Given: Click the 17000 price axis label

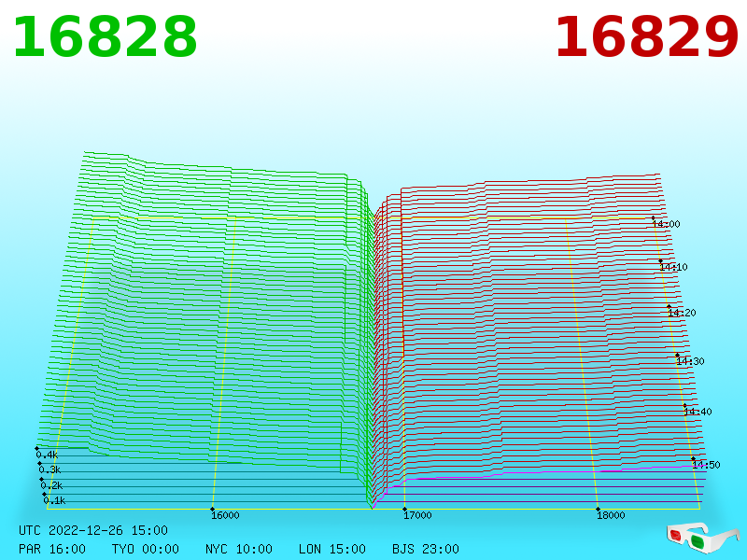Looking at the screenshot, I should (x=417, y=515).
